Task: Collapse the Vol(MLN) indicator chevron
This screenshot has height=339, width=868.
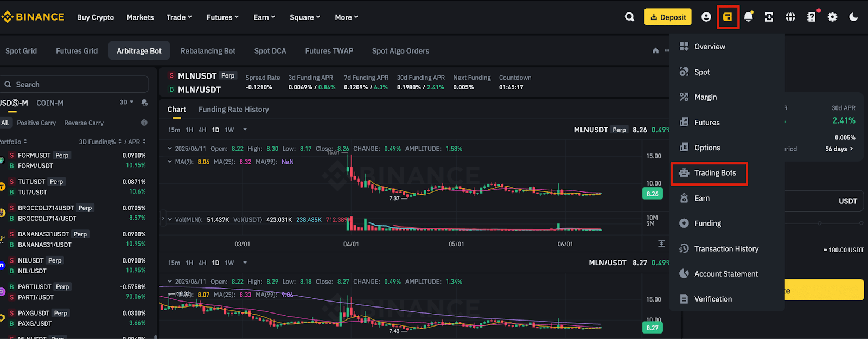Action: [170, 220]
